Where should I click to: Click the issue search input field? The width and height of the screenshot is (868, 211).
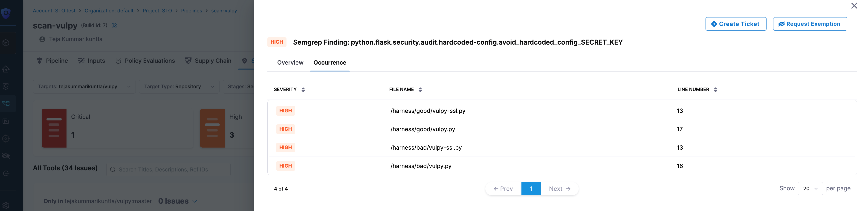[x=168, y=170]
